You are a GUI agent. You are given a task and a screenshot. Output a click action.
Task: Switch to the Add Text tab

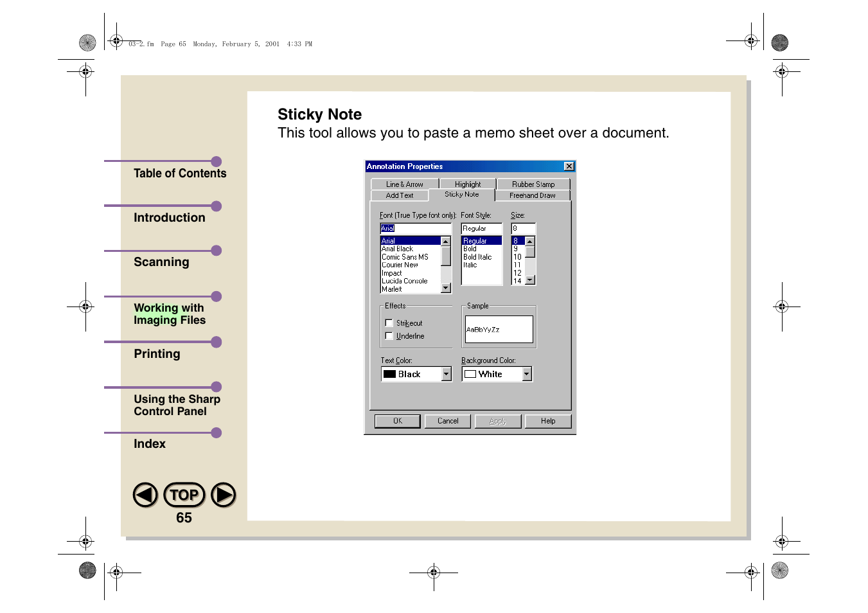(400, 195)
